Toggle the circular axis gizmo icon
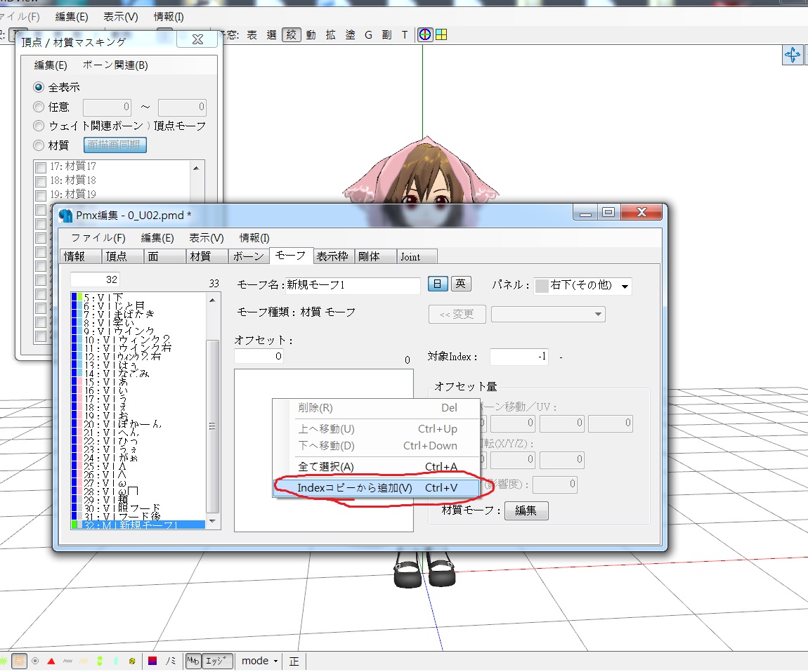Image resolution: width=808 pixels, height=672 pixels. pyautogui.click(x=424, y=34)
